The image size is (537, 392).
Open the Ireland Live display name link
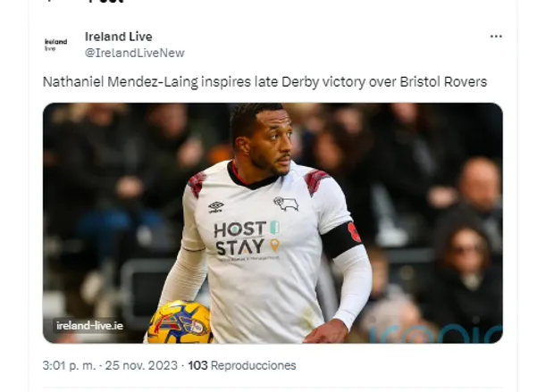[119, 37]
